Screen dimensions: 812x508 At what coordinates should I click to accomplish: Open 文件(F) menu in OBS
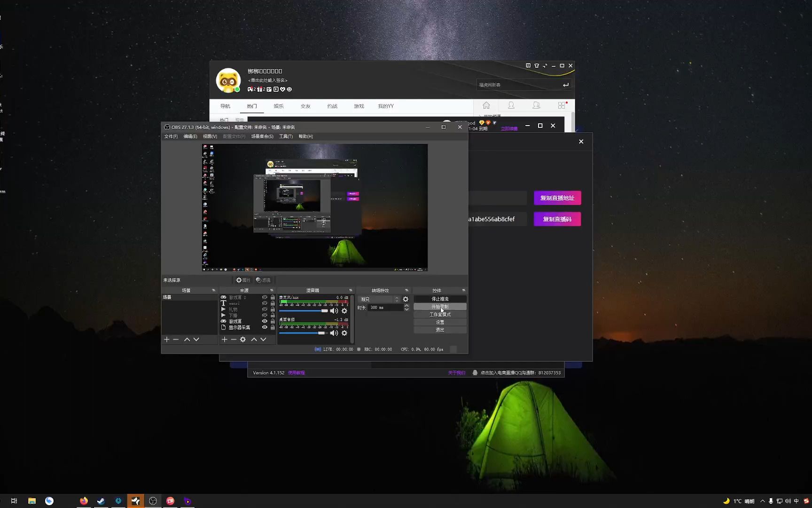tap(171, 136)
